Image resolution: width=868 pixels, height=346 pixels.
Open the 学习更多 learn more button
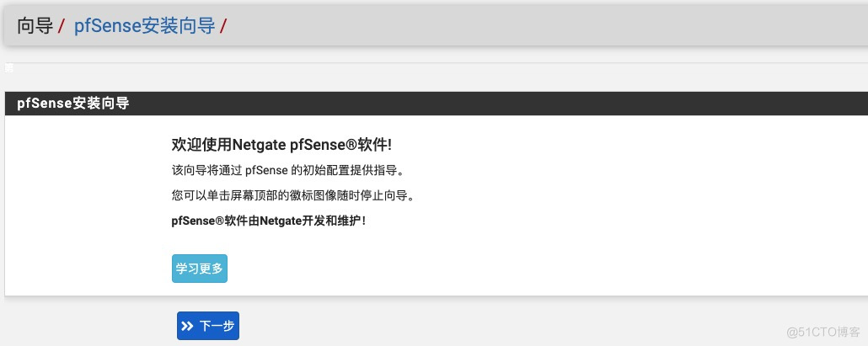tap(199, 269)
